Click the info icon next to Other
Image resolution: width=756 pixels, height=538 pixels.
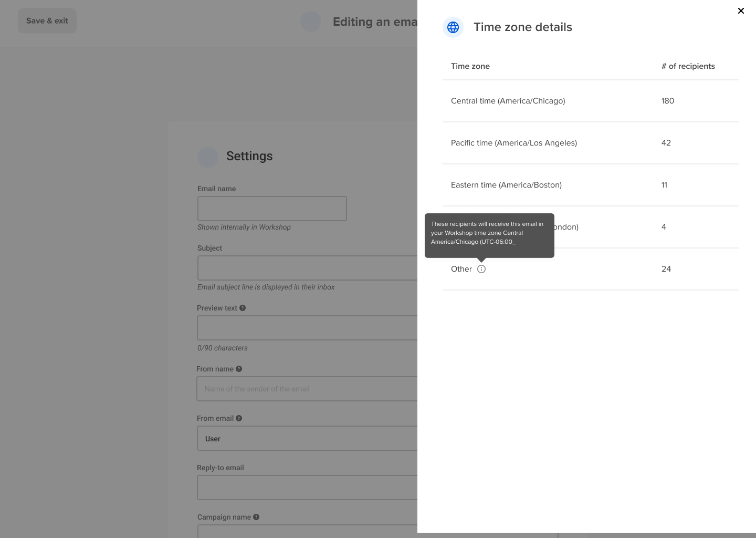pos(482,269)
